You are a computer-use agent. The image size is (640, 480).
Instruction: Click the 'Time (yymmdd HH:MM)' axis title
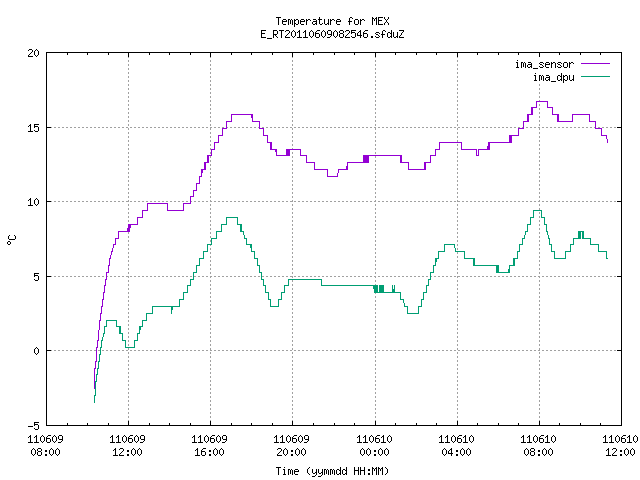pos(332,471)
